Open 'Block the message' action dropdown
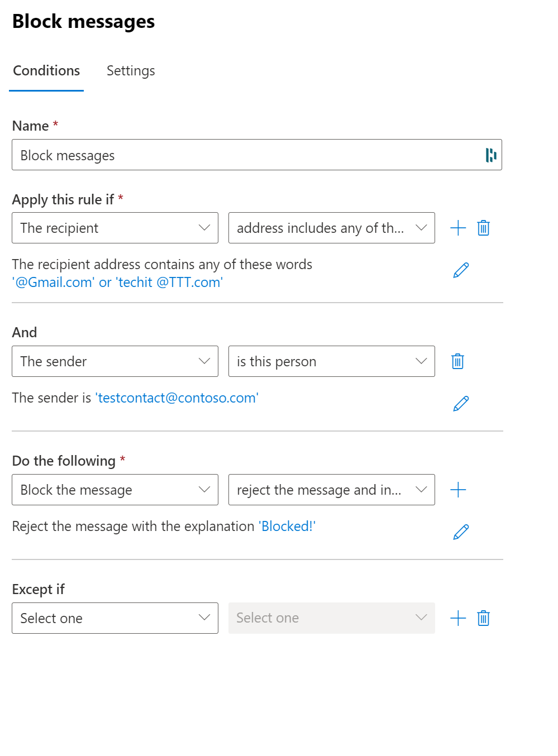 click(x=115, y=490)
